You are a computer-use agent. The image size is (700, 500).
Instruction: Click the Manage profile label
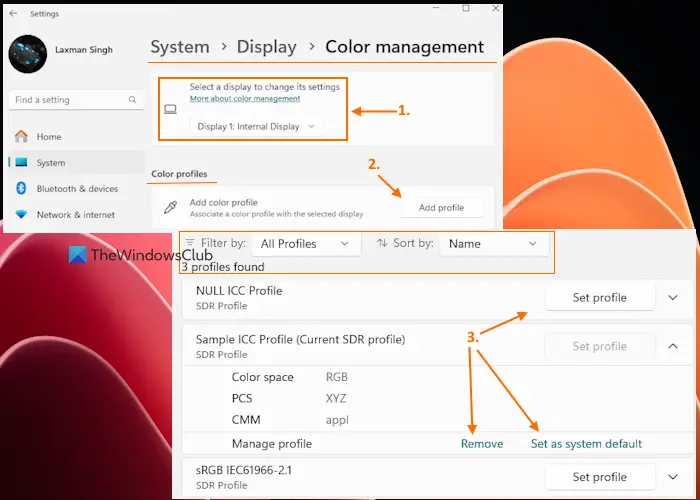click(x=271, y=444)
